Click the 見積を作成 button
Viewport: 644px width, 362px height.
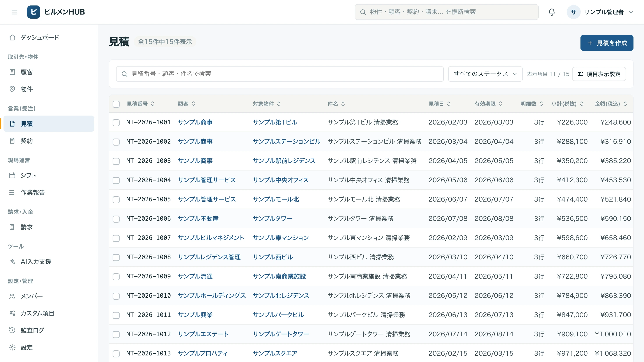(x=607, y=43)
